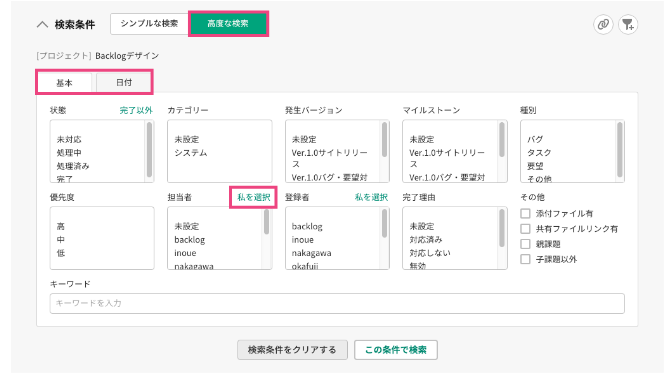Select 対応しない in 完了理由 list
664x373 pixels.
(x=430, y=253)
